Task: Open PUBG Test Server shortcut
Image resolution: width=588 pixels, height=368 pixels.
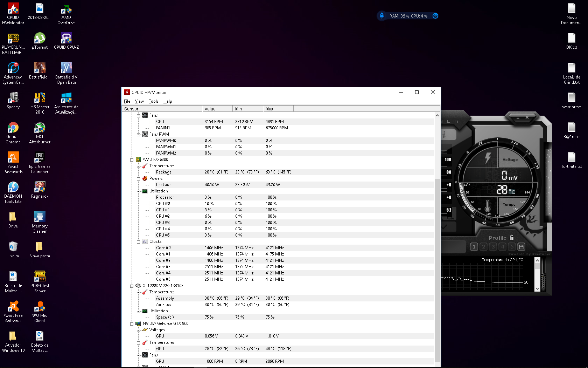Action: pyautogui.click(x=40, y=282)
